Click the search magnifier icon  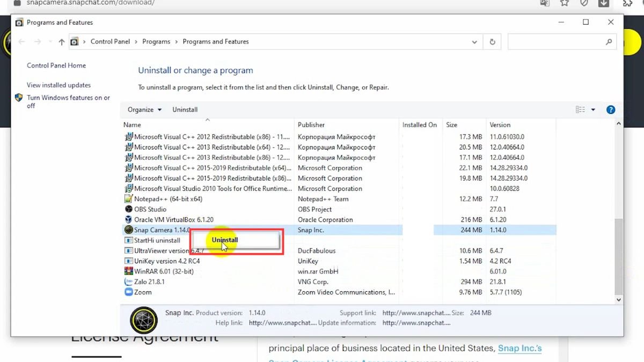[609, 42]
